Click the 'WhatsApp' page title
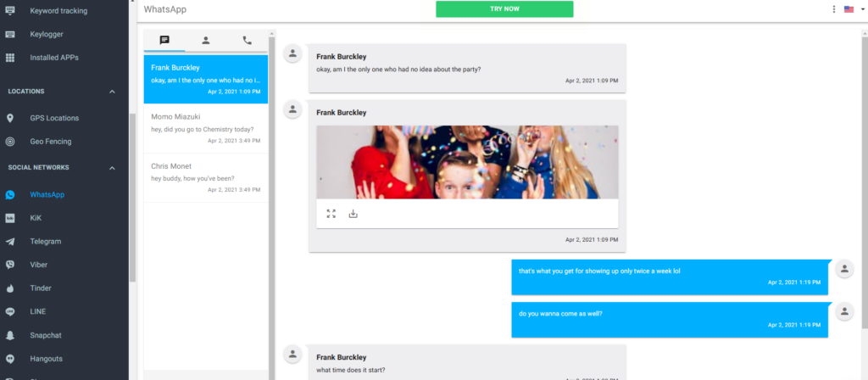 coord(165,9)
